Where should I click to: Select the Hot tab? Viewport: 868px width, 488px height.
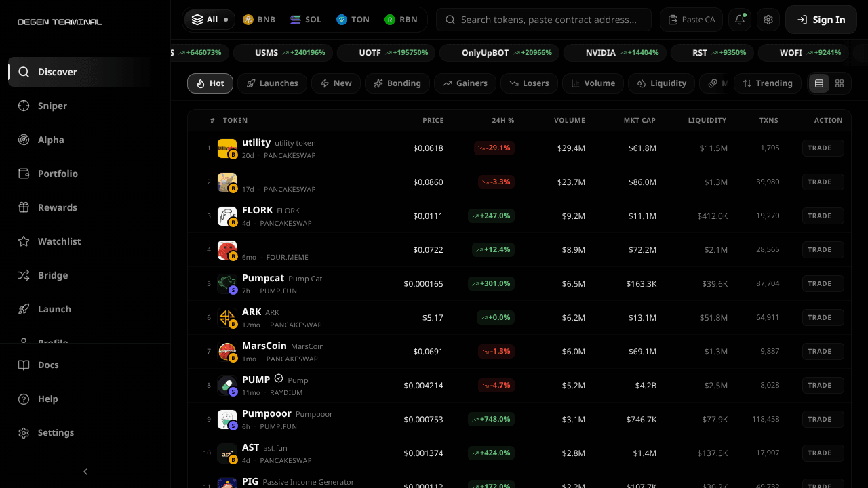tap(210, 83)
